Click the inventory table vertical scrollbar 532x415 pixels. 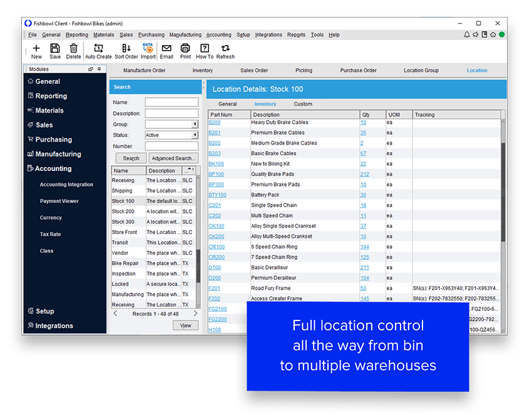tap(503, 192)
